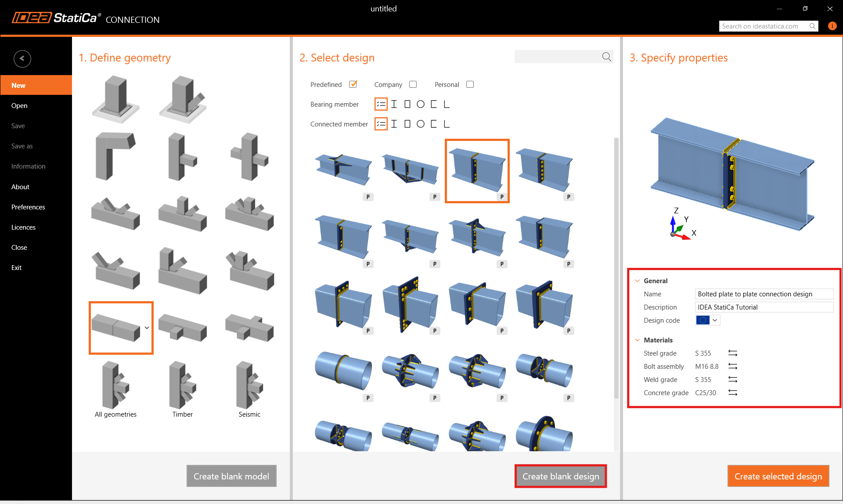Open the Design code flag dropdown
This screenshot has width=843, height=504.
pyautogui.click(x=708, y=320)
